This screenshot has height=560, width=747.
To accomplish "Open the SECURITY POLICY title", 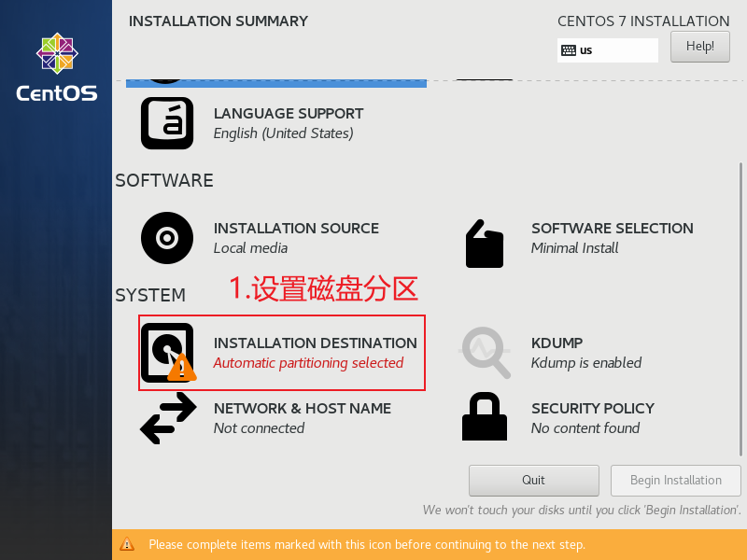I will coord(593,409).
